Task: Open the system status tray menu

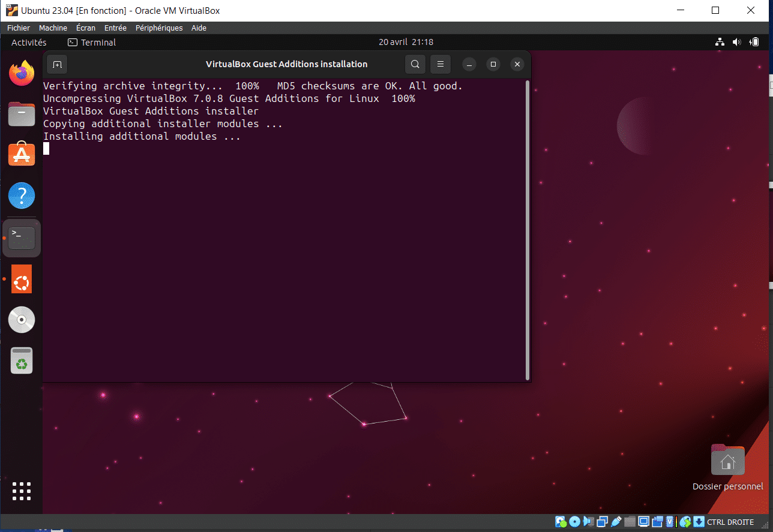Action: pos(737,42)
